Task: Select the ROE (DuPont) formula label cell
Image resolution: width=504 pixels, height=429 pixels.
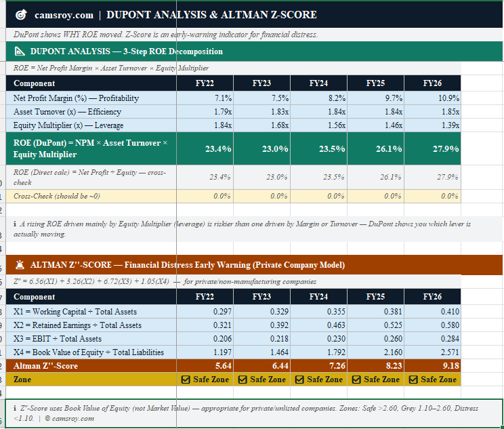Action: 91,148
